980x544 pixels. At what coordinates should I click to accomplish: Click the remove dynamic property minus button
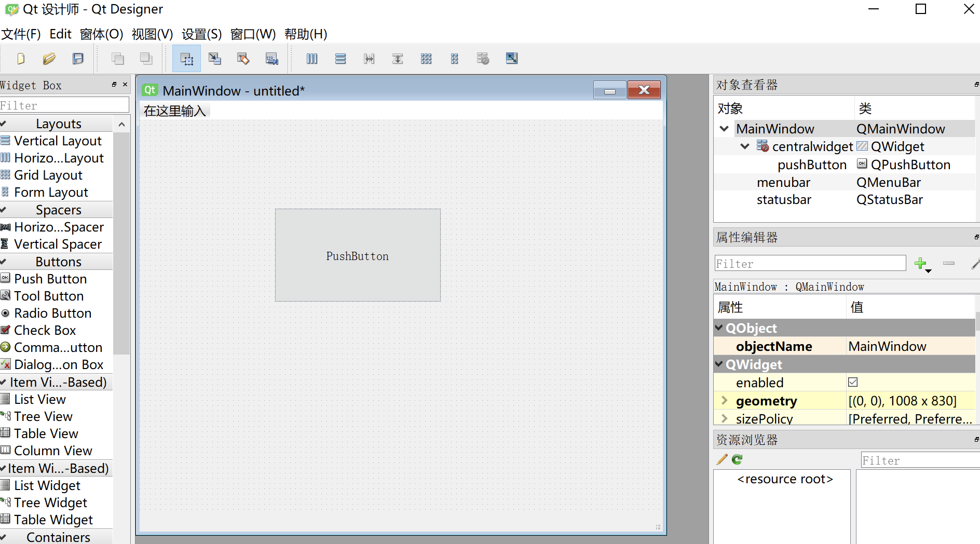pyautogui.click(x=949, y=264)
